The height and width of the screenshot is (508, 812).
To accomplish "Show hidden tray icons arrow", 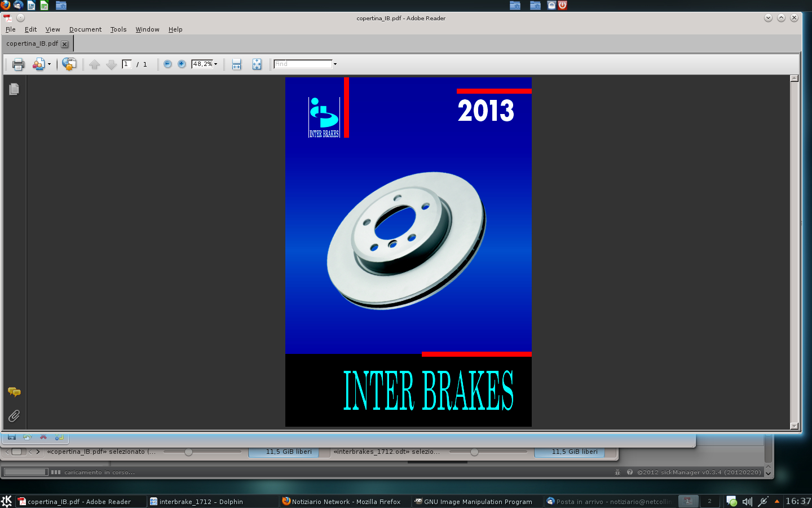I will click(777, 501).
